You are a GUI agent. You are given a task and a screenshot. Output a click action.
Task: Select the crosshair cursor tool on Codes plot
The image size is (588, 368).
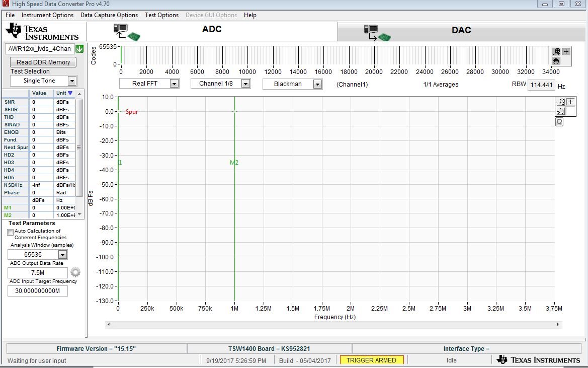point(566,52)
